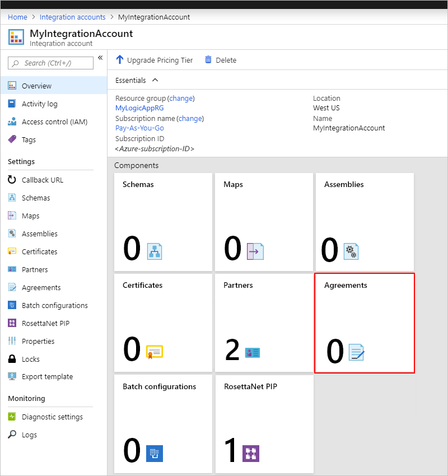Open the RosettaNet PIP tile count 1

231,450
